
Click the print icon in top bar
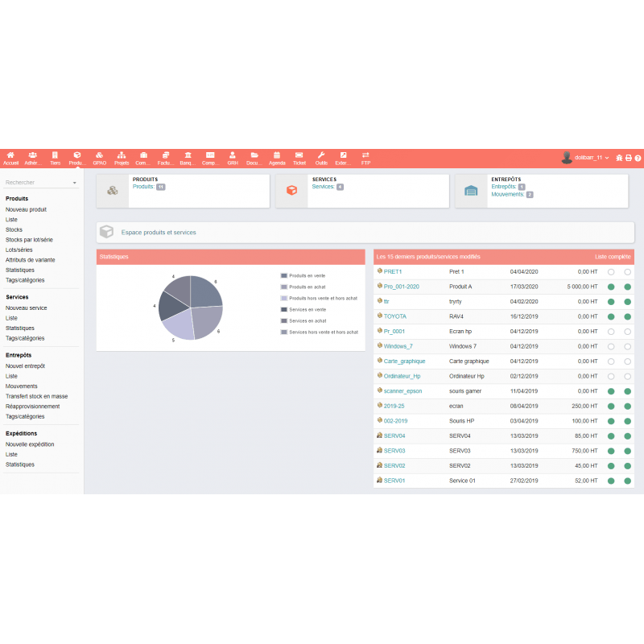(629, 158)
